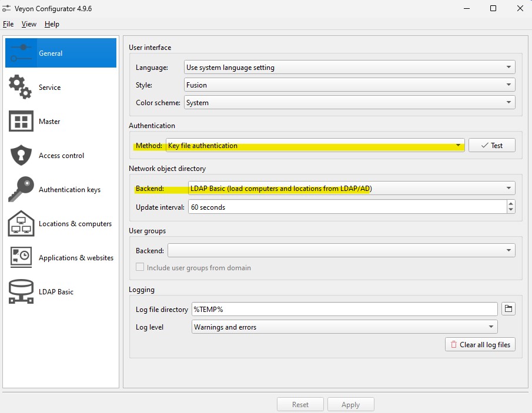Go to Access control page label
532x413 pixels.
[61, 155]
